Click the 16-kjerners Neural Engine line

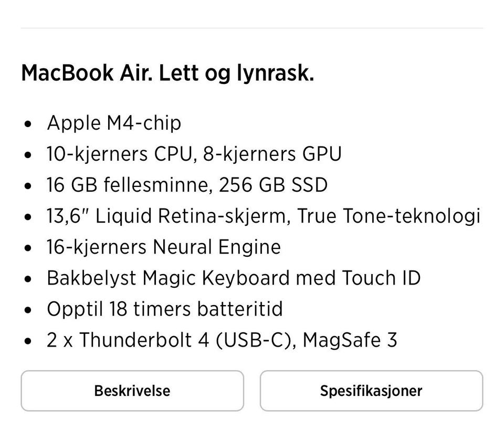coord(164,247)
